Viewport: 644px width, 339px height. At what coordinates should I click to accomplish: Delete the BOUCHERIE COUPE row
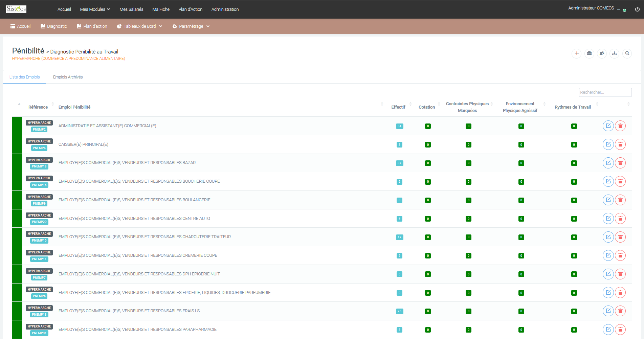point(620,181)
